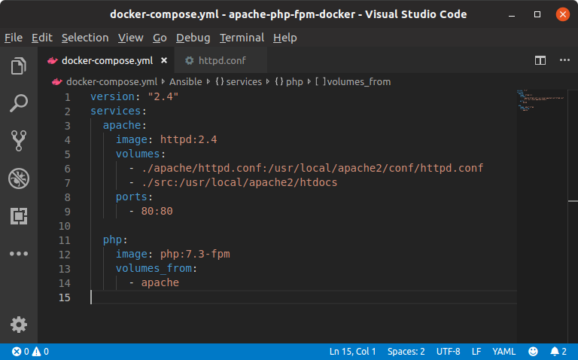Open the View menu
Screen dimensions: 578x360
coord(130,38)
